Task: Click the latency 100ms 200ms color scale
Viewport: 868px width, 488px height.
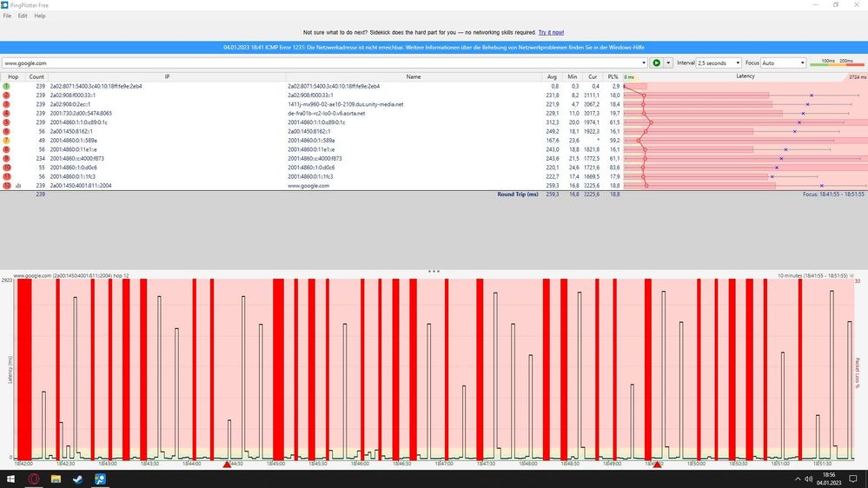Action: point(837,63)
